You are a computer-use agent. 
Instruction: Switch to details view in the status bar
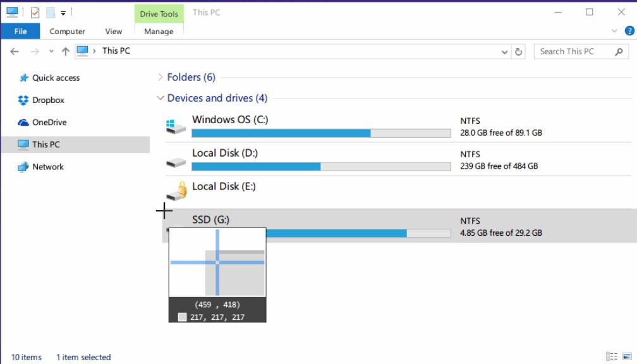pos(611,356)
